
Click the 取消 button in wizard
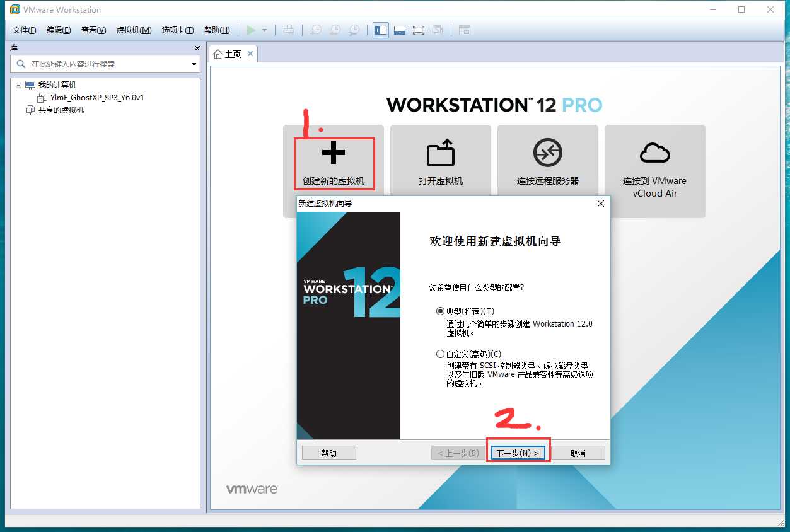(x=578, y=453)
